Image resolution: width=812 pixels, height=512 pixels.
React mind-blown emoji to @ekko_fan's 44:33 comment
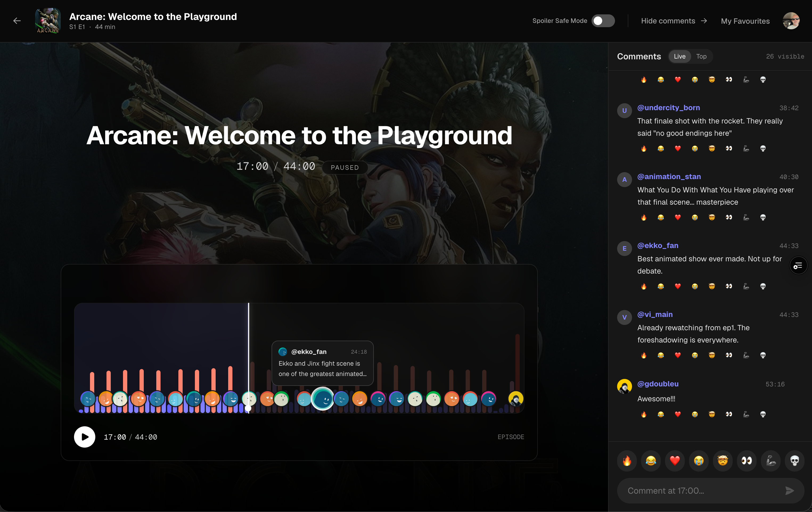712,287
